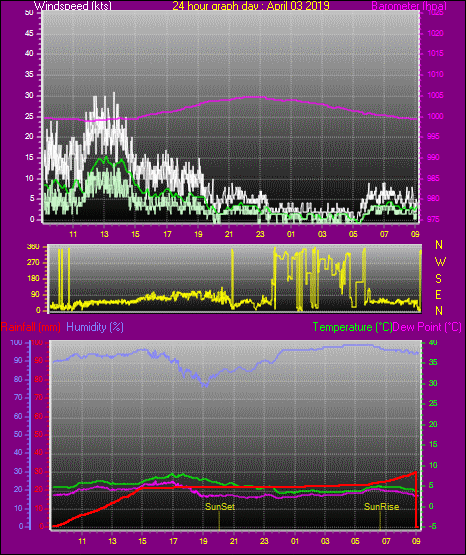
Task: Click the W wind direction label
Action: pyautogui.click(x=440, y=262)
